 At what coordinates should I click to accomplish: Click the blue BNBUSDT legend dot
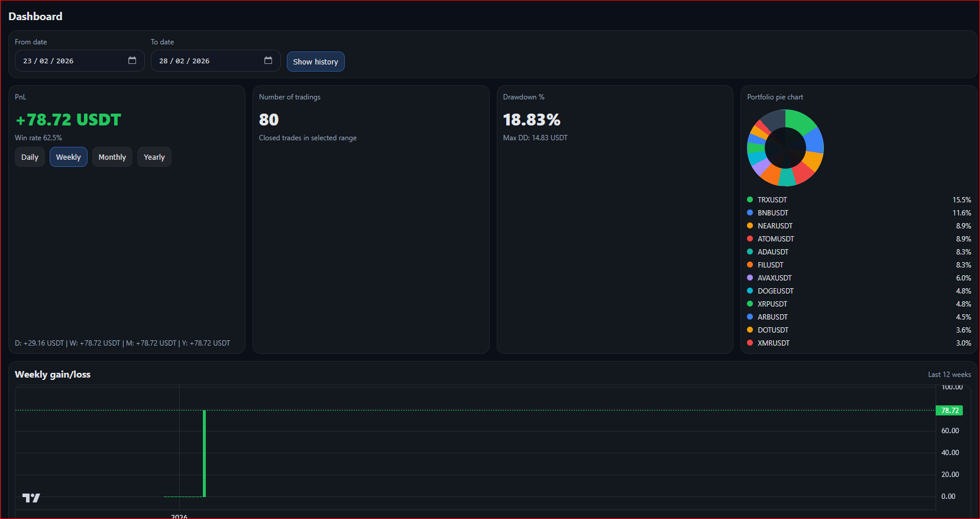750,213
